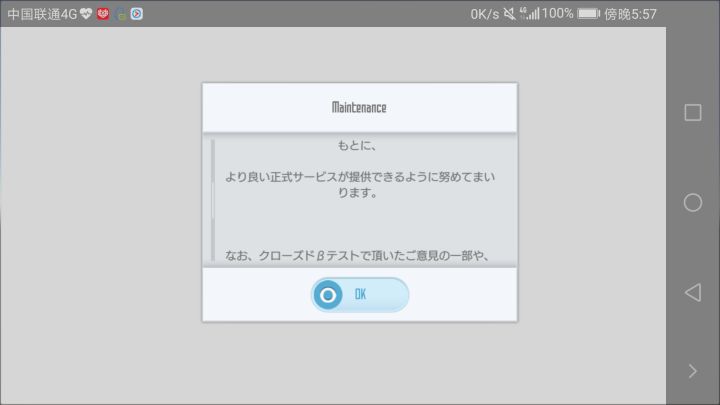Tap the 中国联通4G carrier label
Viewport: 720px width, 405px height.
click(42, 14)
